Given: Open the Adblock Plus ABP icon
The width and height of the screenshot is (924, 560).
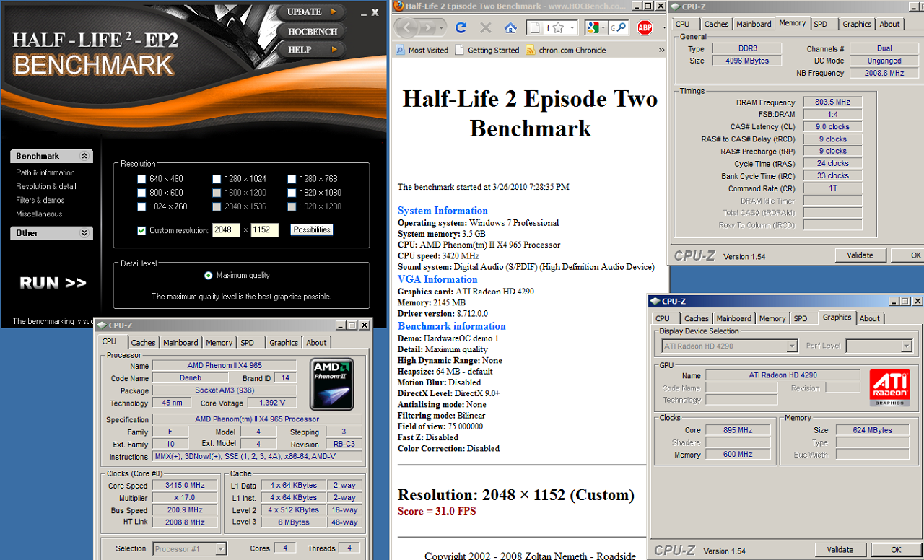Looking at the screenshot, I should click(644, 28).
